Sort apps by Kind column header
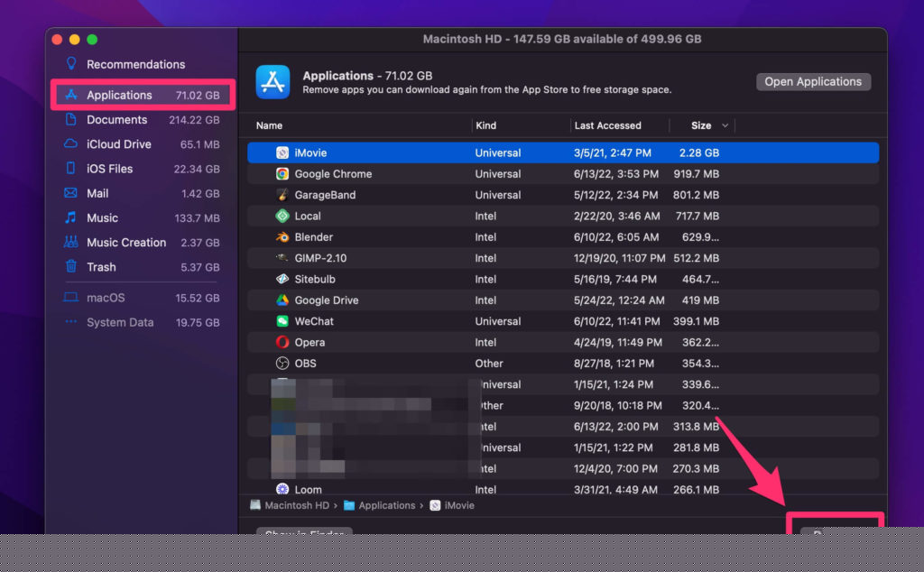 [x=485, y=125]
